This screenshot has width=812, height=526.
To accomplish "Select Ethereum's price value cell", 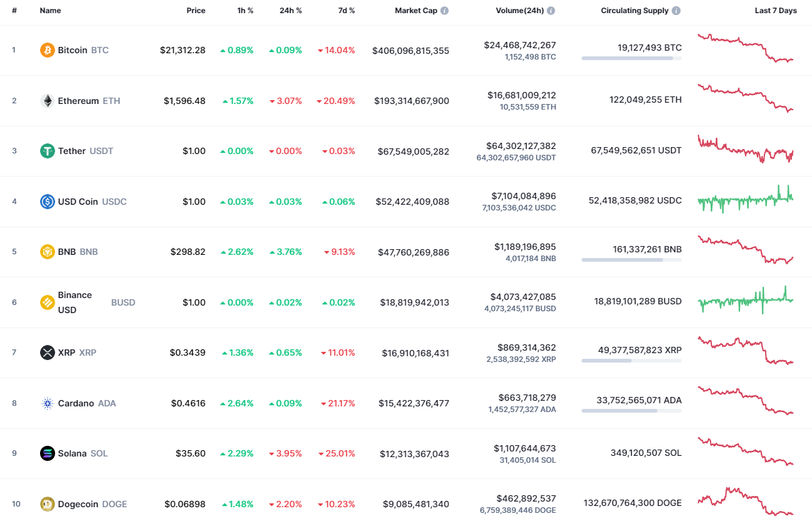I will [184, 100].
